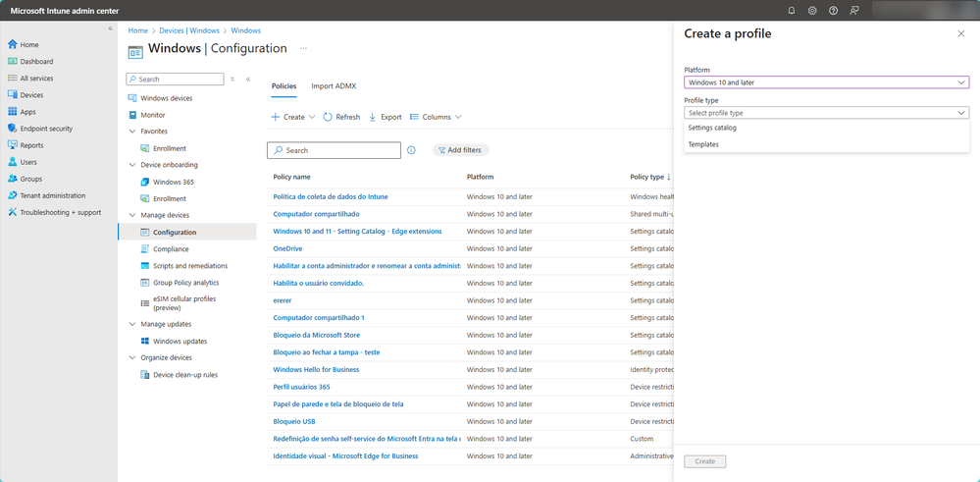This screenshot has height=482, width=980.
Task: Refresh the policies list
Action: point(342,117)
